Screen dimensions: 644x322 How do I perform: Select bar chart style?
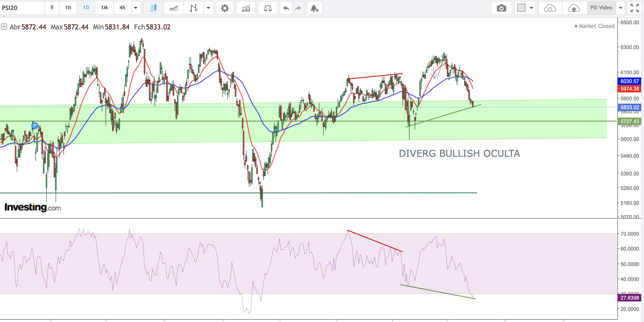(194, 8)
